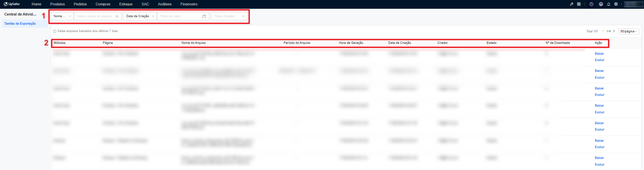Open the Financeiro menu

pos(189,4)
